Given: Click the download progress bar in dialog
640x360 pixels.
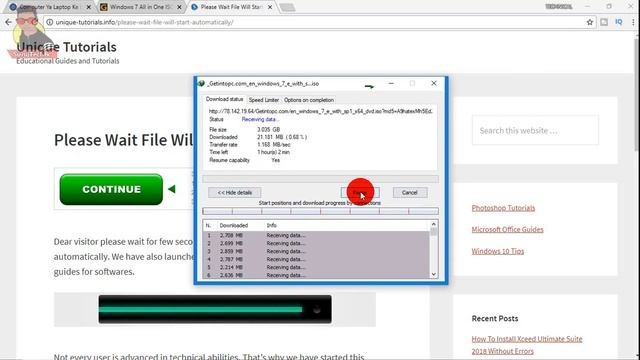Looking at the screenshot, I should click(320, 179).
